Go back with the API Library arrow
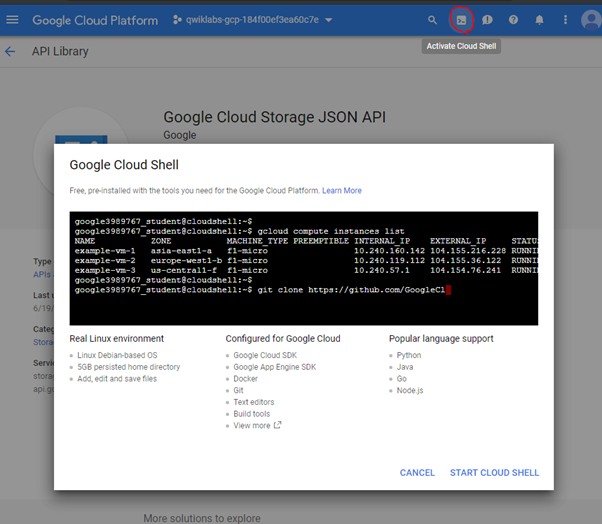 click(10, 51)
